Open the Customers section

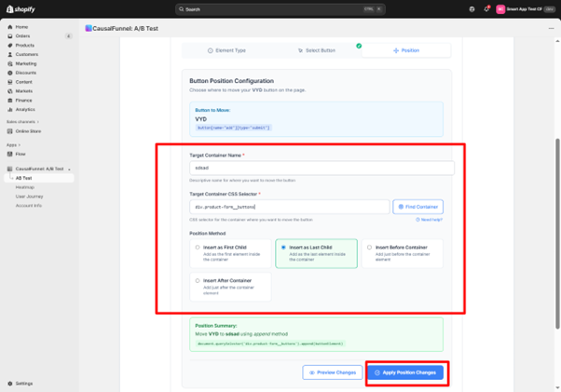click(x=26, y=54)
